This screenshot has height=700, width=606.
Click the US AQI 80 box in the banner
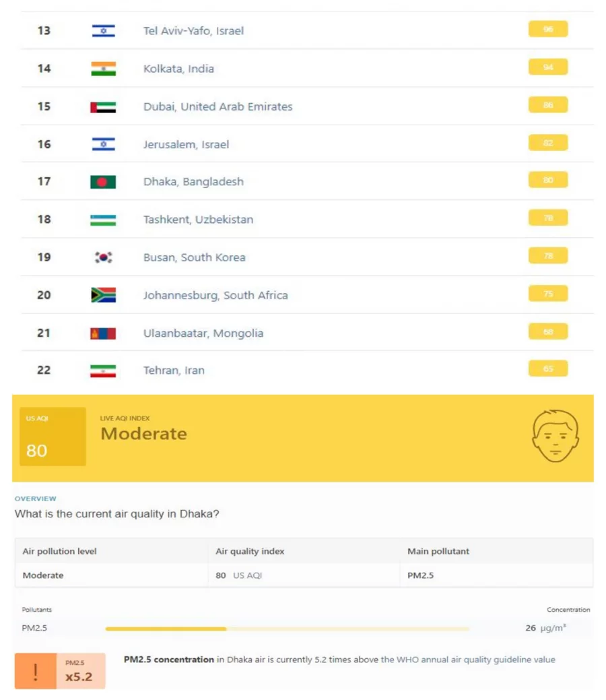52,437
